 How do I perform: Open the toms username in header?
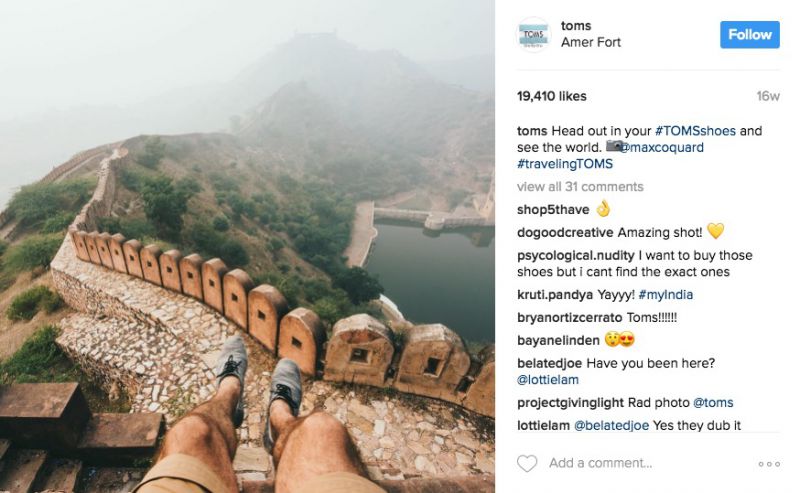(x=576, y=26)
